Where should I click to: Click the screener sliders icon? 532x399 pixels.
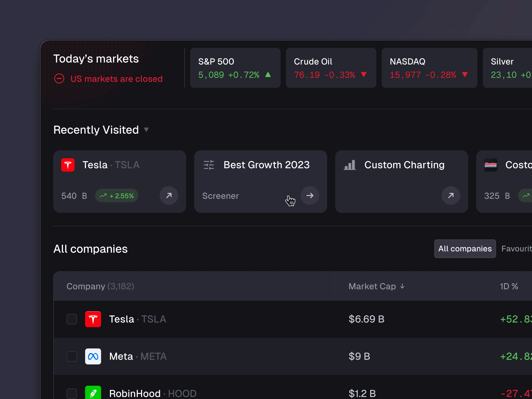tap(209, 165)
